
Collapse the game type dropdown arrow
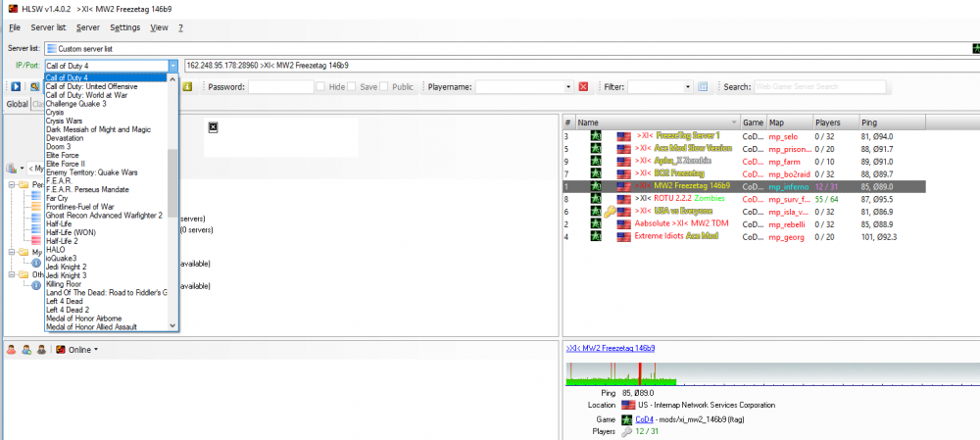(173, 66)
